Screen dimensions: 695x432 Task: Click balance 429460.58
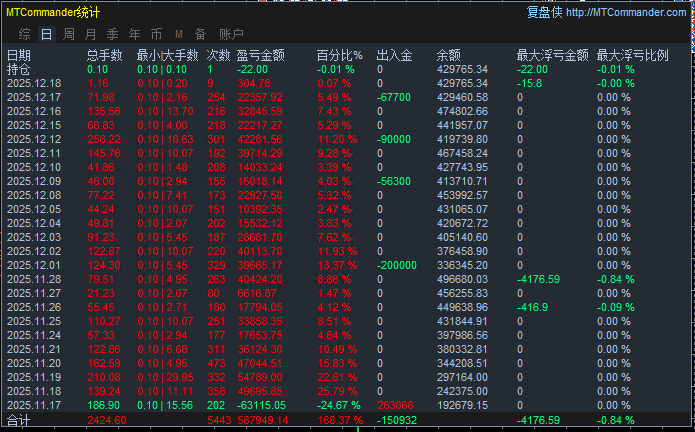462,97
